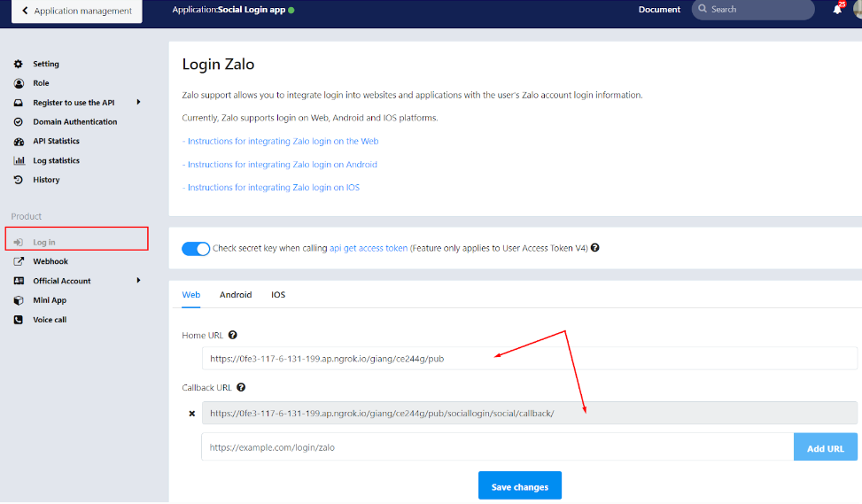Viewport: 862px width, 504px height.
Task: Switch to the IOS tab
Action: point(278,295)
